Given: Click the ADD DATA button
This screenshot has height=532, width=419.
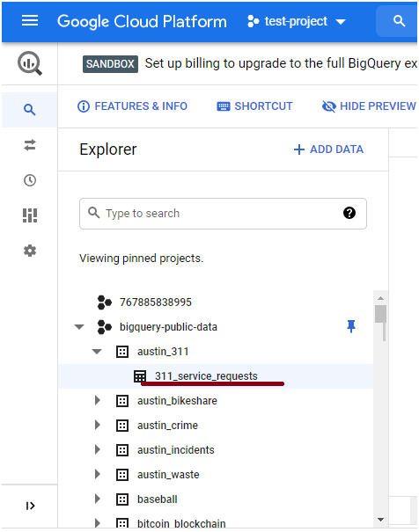Looking at the screenshot, I should point(328,149).
